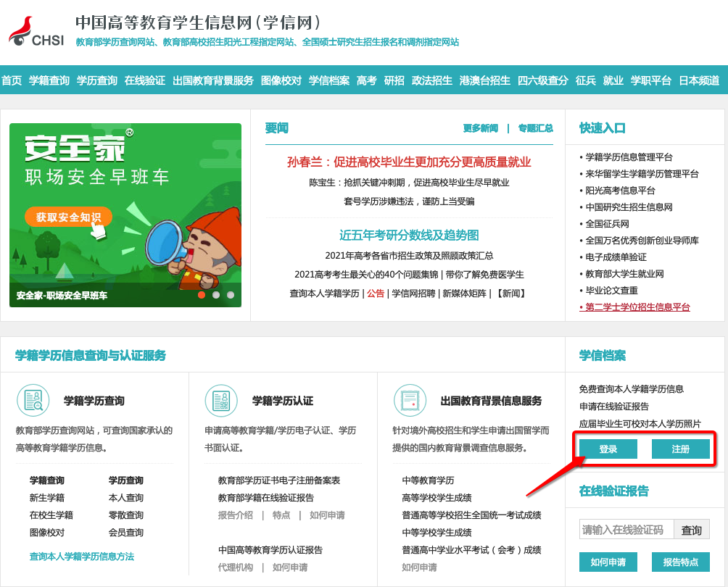Open 本人查询 link
This screenshot has width=728, height=587.
click(126, 497)
